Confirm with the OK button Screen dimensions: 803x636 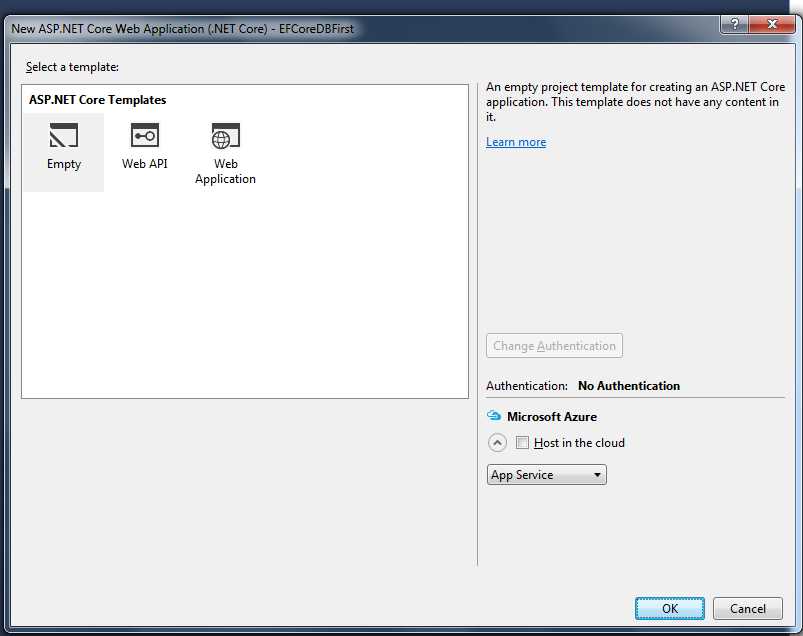click(x=670, y=608)
